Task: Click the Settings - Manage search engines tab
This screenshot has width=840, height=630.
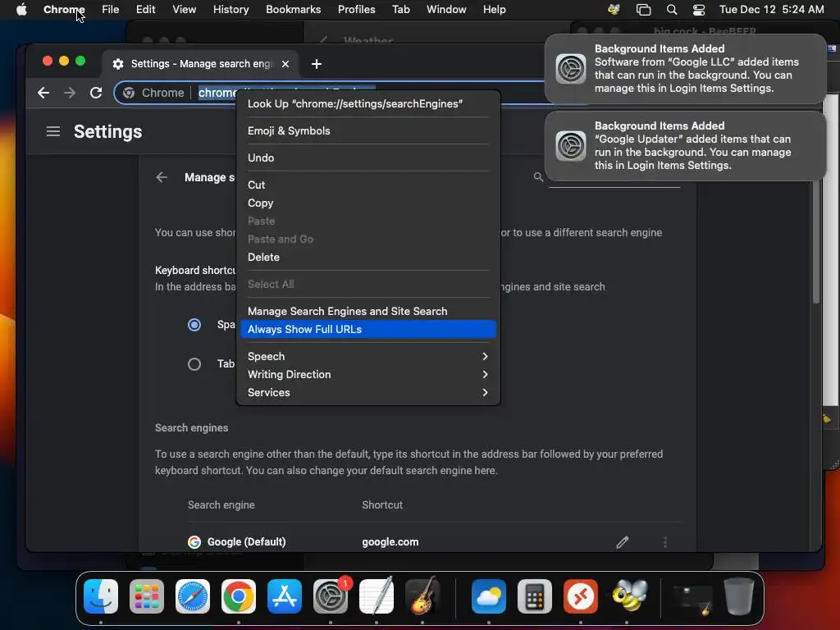Action: click(x=201, y=64)
